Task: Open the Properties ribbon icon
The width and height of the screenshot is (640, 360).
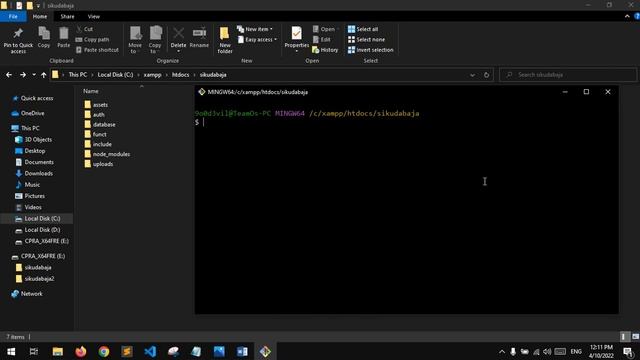Action: pyautogui.click(x=297, y=37)
